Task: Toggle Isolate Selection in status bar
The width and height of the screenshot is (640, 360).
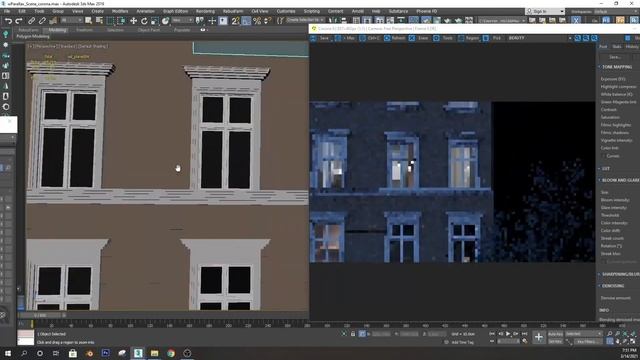Action: pyautogui.click(x=344, y=334)
